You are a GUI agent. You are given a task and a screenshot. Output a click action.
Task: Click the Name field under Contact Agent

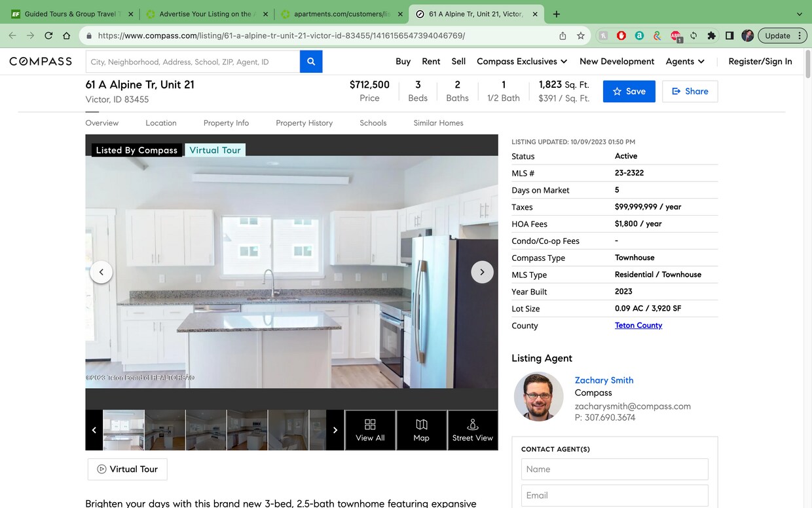pyautogui.click(x=614, y=469)
